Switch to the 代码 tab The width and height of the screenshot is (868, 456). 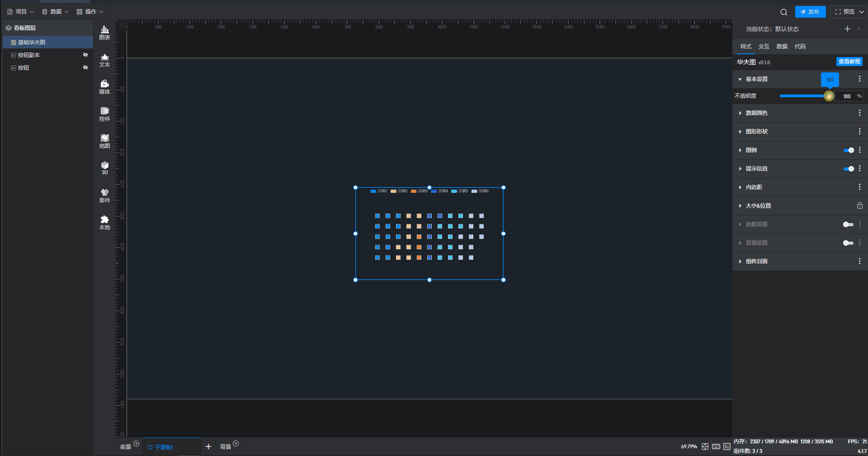800,47
